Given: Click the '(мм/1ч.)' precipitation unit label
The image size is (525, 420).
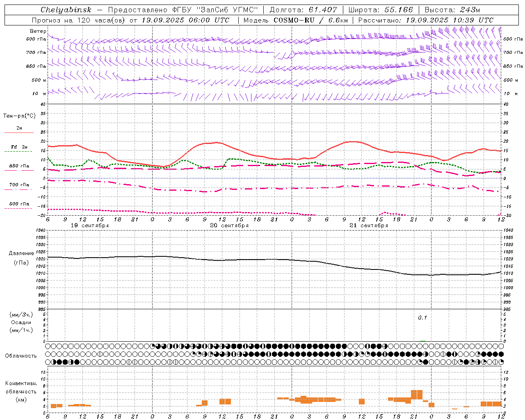Looking at the screenshot, I should pyautogui.click(x=21, y=330).
